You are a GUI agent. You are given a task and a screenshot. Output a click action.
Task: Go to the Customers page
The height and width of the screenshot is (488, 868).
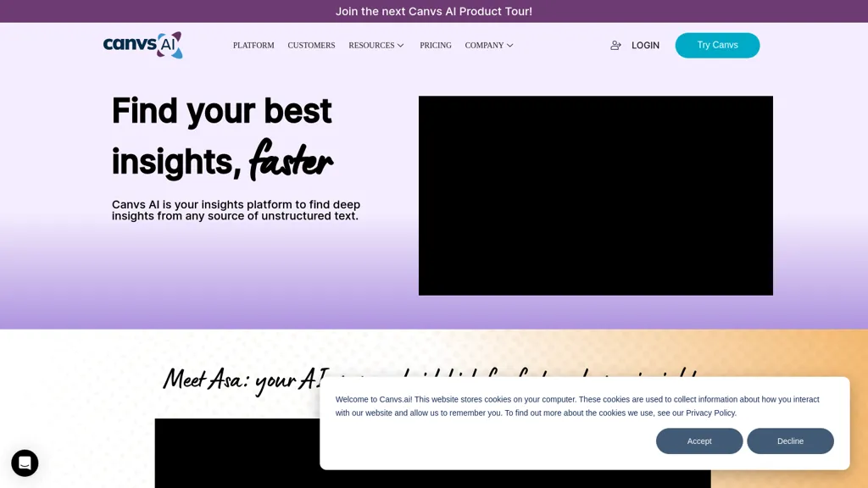click(311, 46)
